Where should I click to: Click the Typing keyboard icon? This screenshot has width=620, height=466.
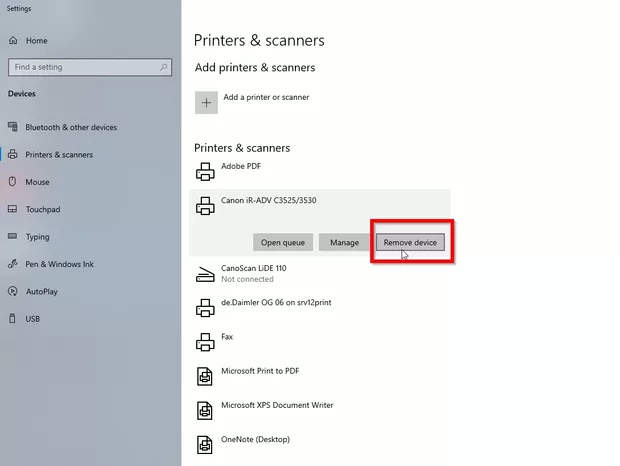point(13,236)
